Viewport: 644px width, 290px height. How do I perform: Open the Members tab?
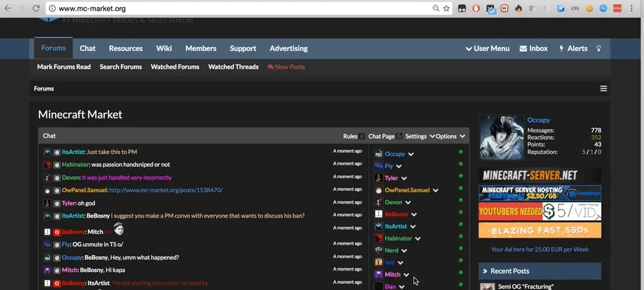[x=201, y=48]
